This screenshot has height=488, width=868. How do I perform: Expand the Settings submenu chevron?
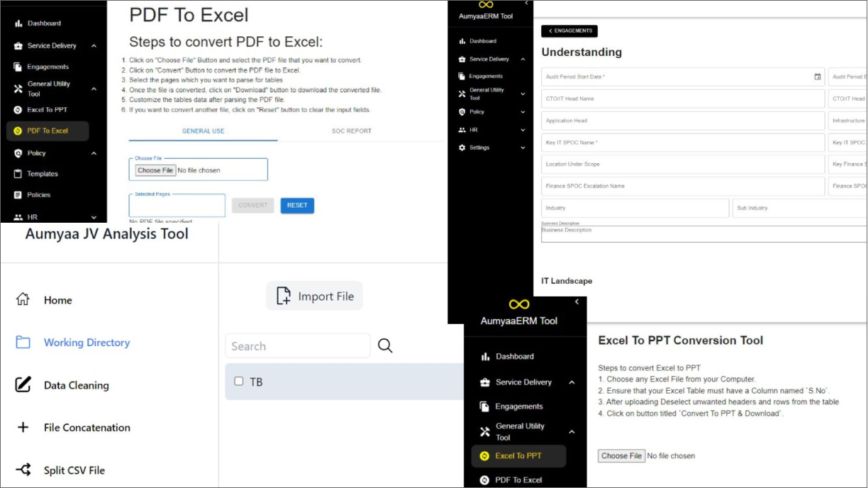(x=523, y=148)
